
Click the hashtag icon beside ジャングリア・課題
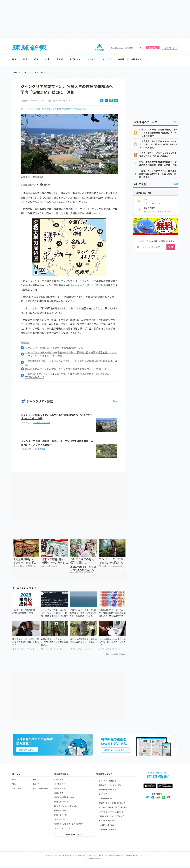pyautogui.click(x=23, y=401)
